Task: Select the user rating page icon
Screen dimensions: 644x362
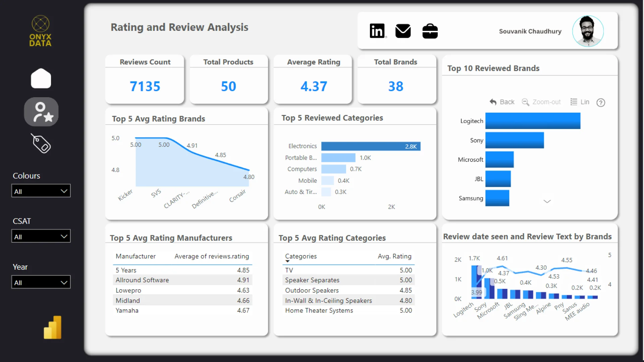Action: [41, 112]
